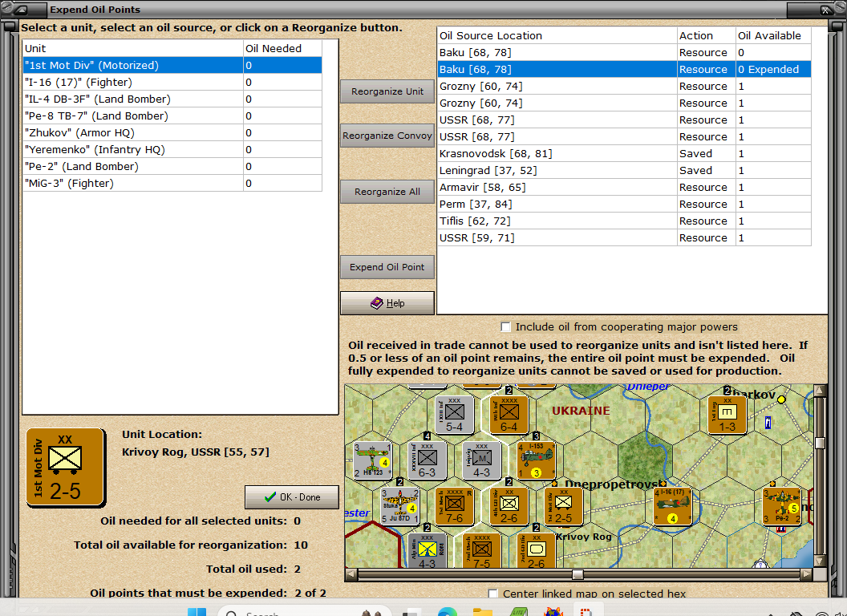Select the 1-3 engineer counter near Kharkov
The image size is (847, 616).
[x=727, y=415]
